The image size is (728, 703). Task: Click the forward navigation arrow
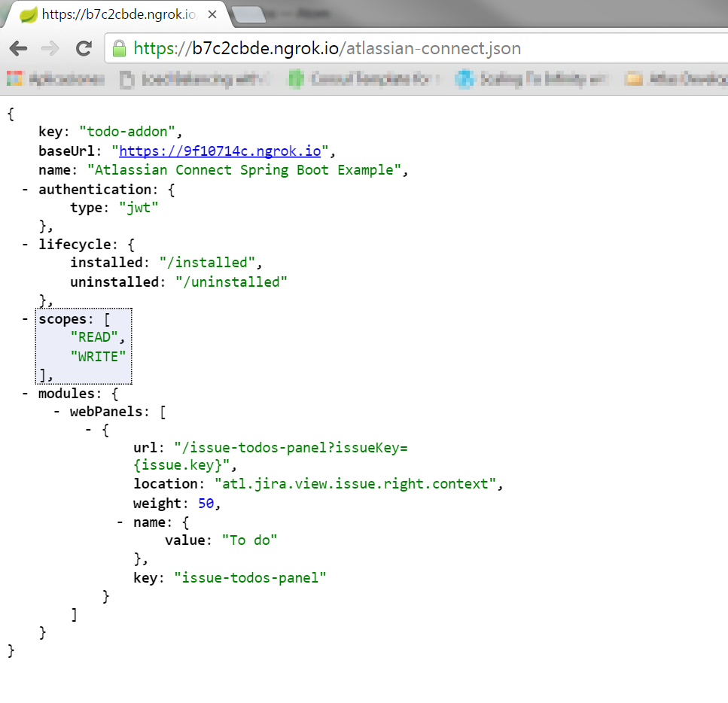[x=50, y=47]
